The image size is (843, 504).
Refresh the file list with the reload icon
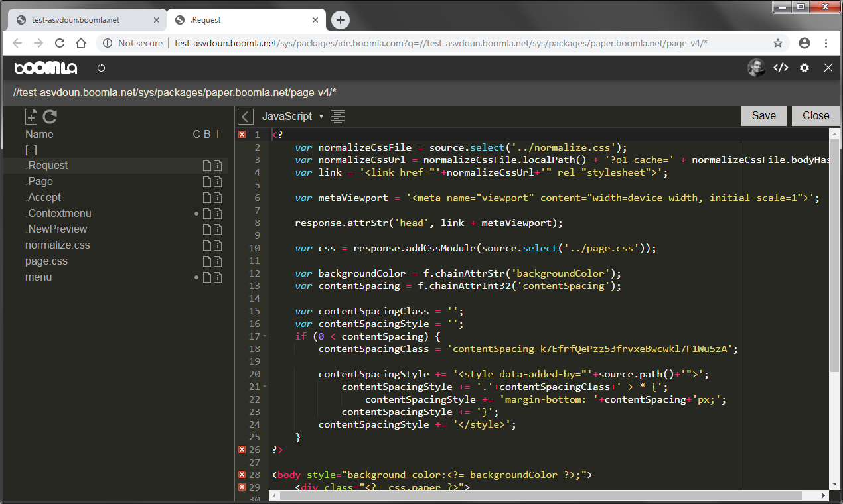pyautogui.click(x=50, y=117)
